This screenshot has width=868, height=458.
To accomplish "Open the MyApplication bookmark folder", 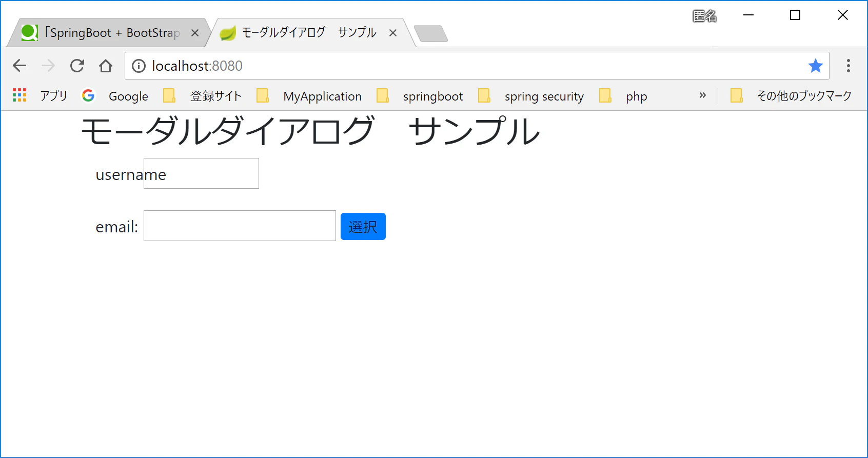I will pyautogui.click(x=309, y=96).
